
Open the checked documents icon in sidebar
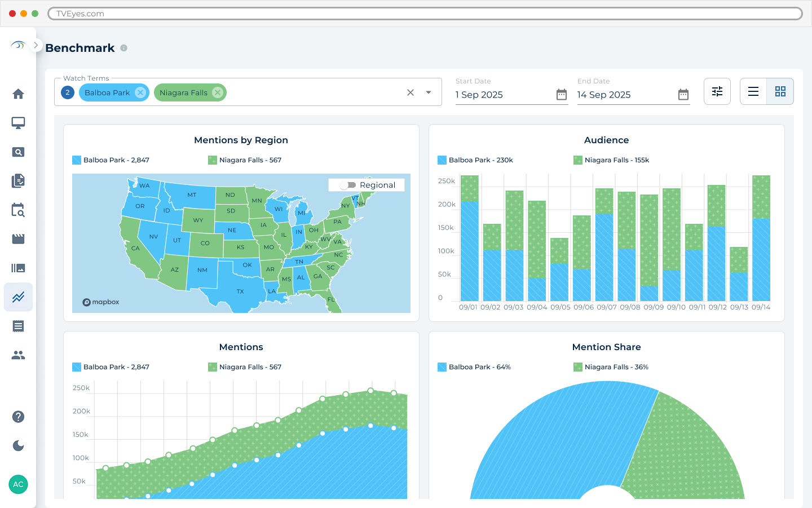coord(18,181)
